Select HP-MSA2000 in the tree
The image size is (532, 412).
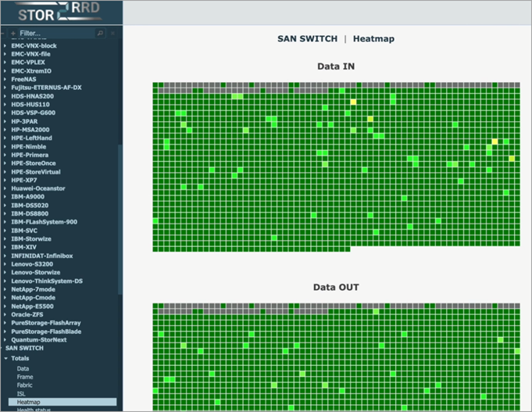[30, 130]
